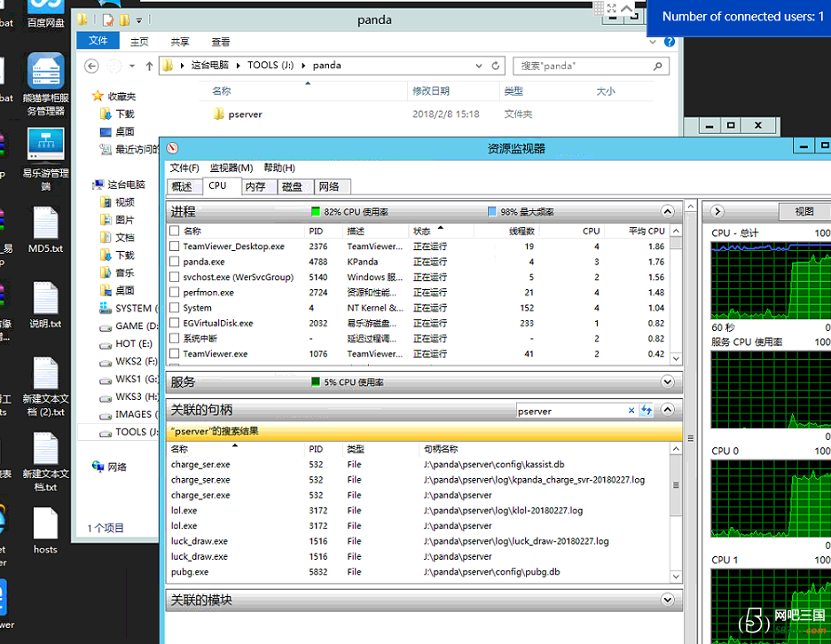
Task: Open GAME (D:) drive in navigation pane
Action: pyautogui.click(x=129, y=326)
